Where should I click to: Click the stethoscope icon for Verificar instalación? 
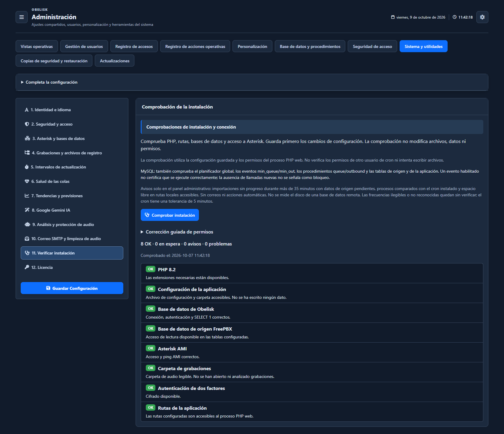[x=27, y=253]
